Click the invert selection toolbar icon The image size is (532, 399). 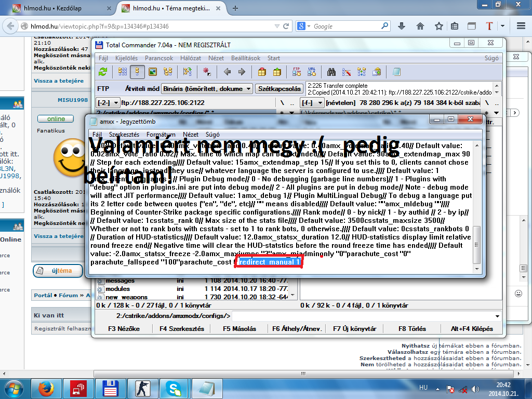click(x=206, y=72)
